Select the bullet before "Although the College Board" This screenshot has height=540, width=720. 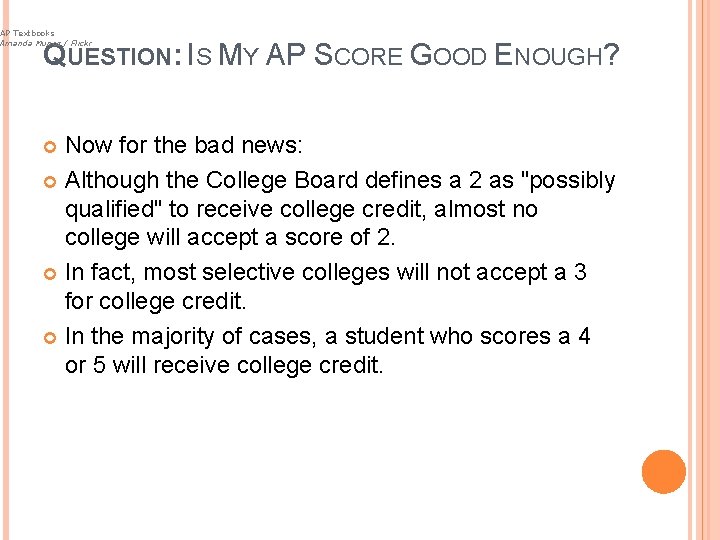tap(50, 182)
